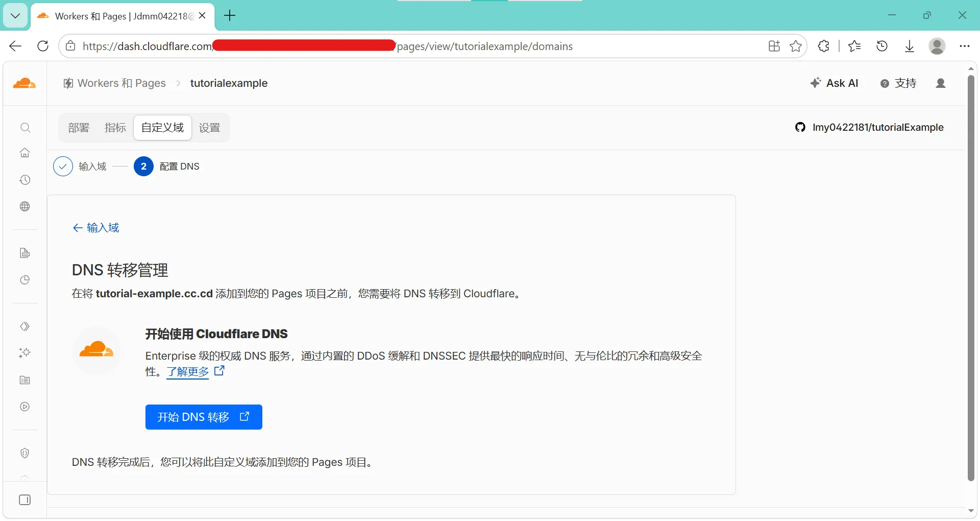
Task: Reload the page with refresh icon
Action: tap(43, 46)
